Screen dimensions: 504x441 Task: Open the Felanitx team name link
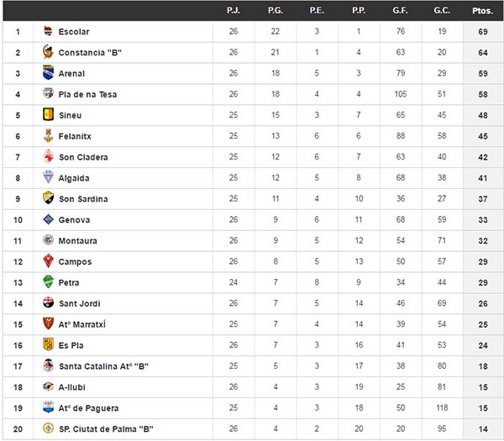(x=75, y=136)
